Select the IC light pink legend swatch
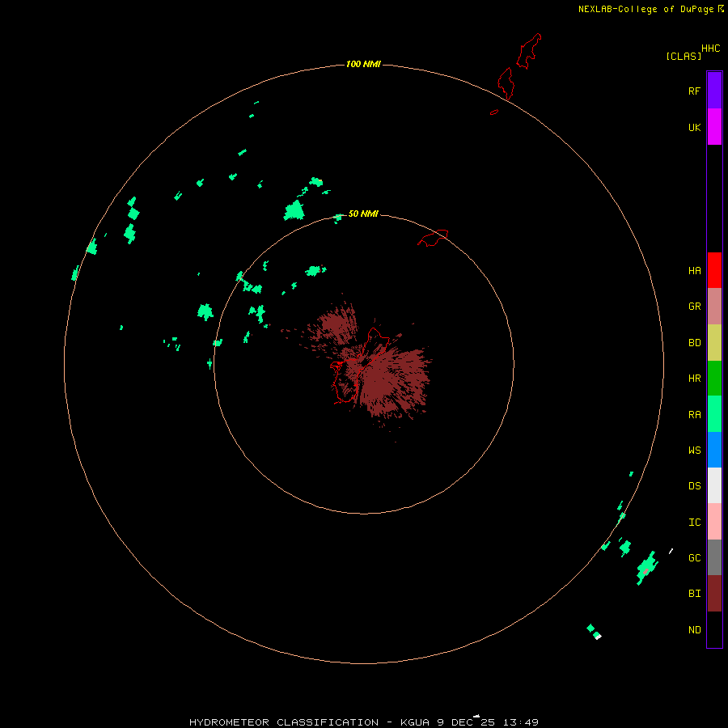This screenshot has height=728, width=728. coord(714,522)
